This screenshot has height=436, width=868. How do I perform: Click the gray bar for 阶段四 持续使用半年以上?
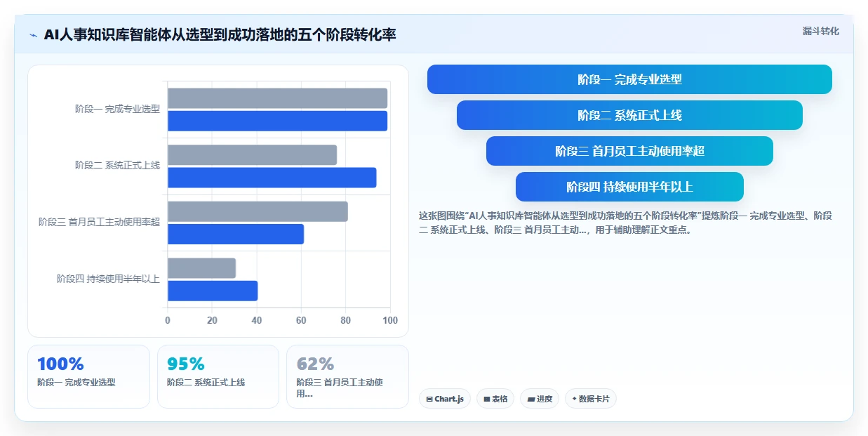[201, 268]
